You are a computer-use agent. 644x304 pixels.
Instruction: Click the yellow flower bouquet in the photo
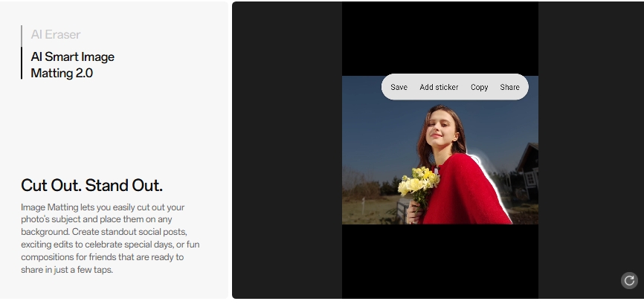(x=418, y=184)
